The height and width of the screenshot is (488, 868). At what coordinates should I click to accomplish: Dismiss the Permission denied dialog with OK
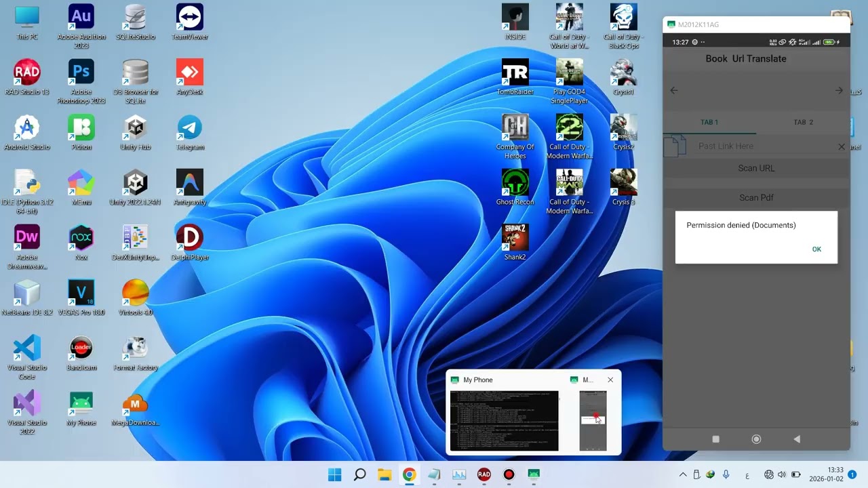[816, 249]
